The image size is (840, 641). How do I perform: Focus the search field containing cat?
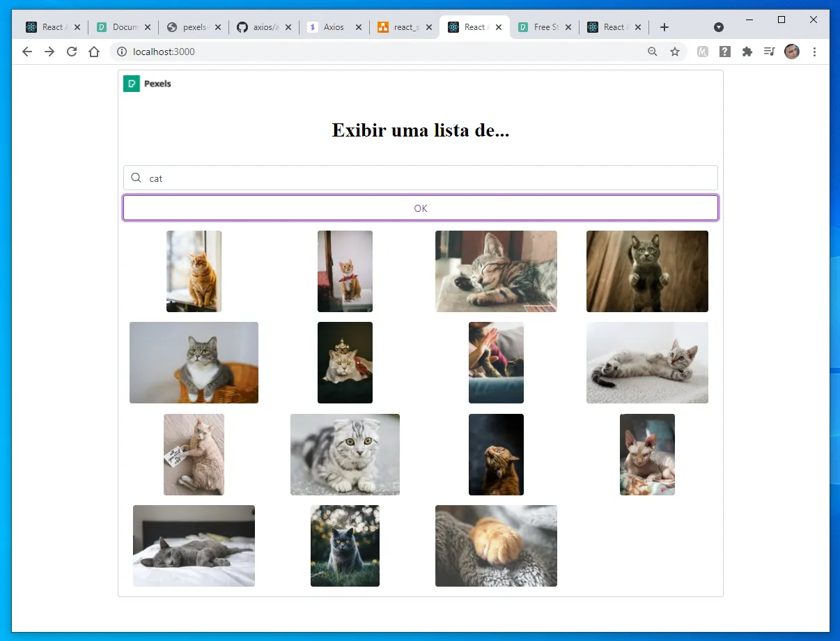pos(421,178)
